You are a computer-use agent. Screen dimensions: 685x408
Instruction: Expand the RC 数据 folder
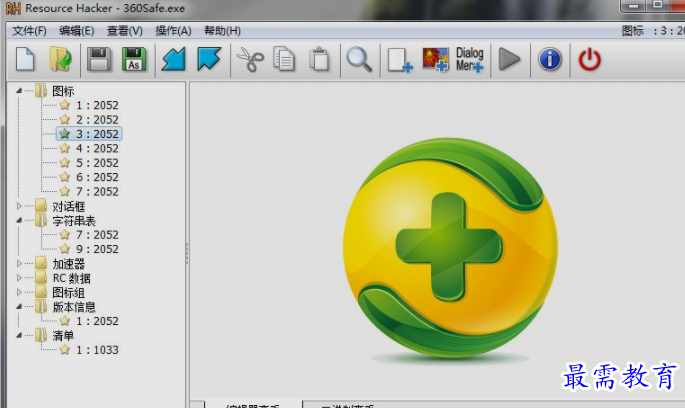(19, 278)
